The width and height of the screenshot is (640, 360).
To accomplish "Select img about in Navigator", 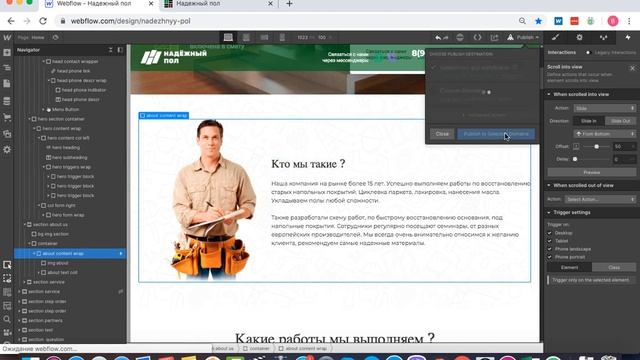I will coord(58,263).
